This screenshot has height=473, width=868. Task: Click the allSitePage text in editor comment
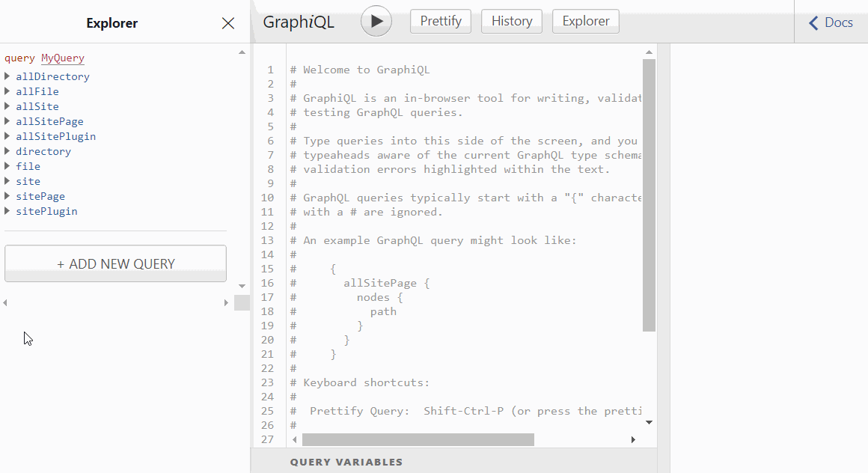tap(380, 283)
